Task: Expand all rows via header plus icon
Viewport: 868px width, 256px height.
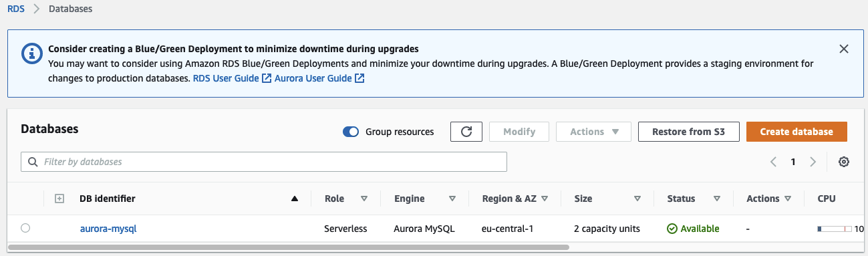Action: click(59, 199)
